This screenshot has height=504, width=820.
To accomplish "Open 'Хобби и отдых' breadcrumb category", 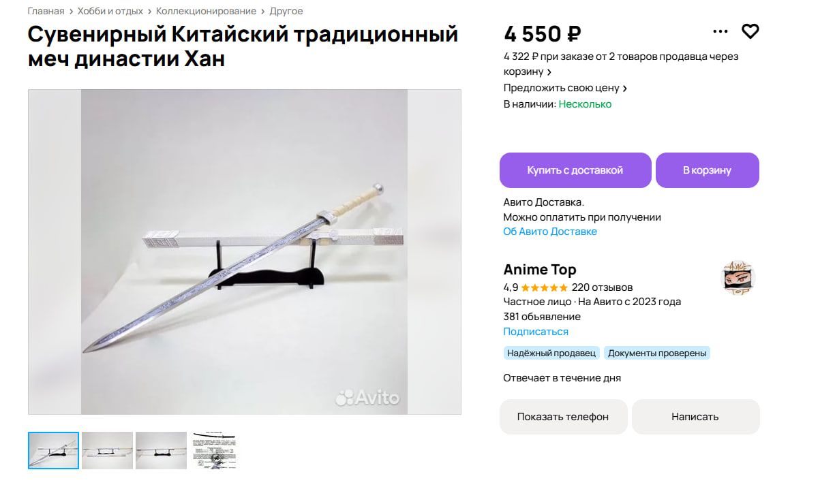I will coord(110,11).
